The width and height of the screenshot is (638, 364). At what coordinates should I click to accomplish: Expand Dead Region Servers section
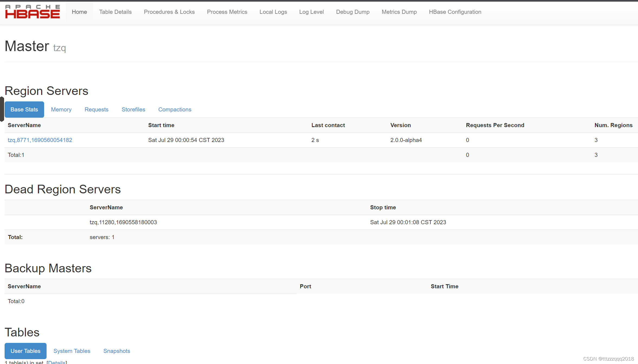pyautogui.click(x=63, y=189)
